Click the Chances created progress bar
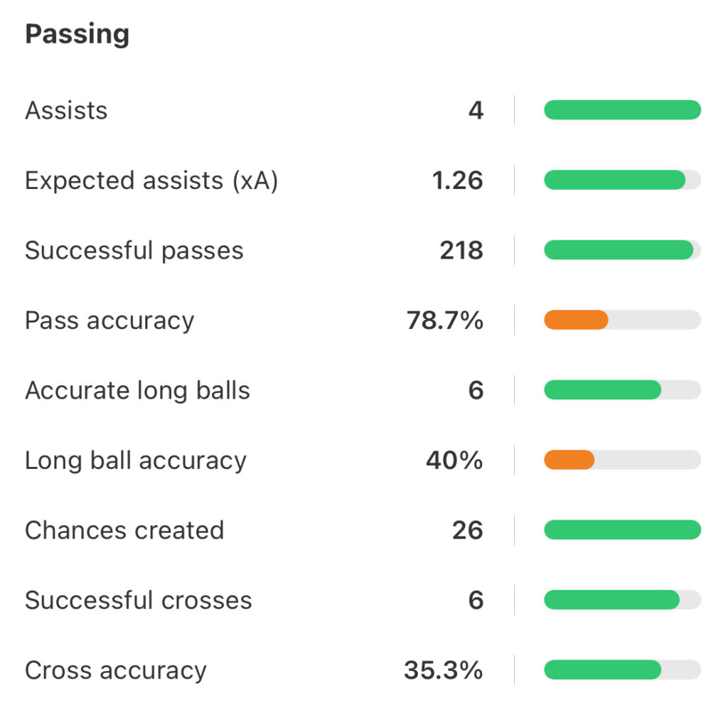 click(622, 530)
